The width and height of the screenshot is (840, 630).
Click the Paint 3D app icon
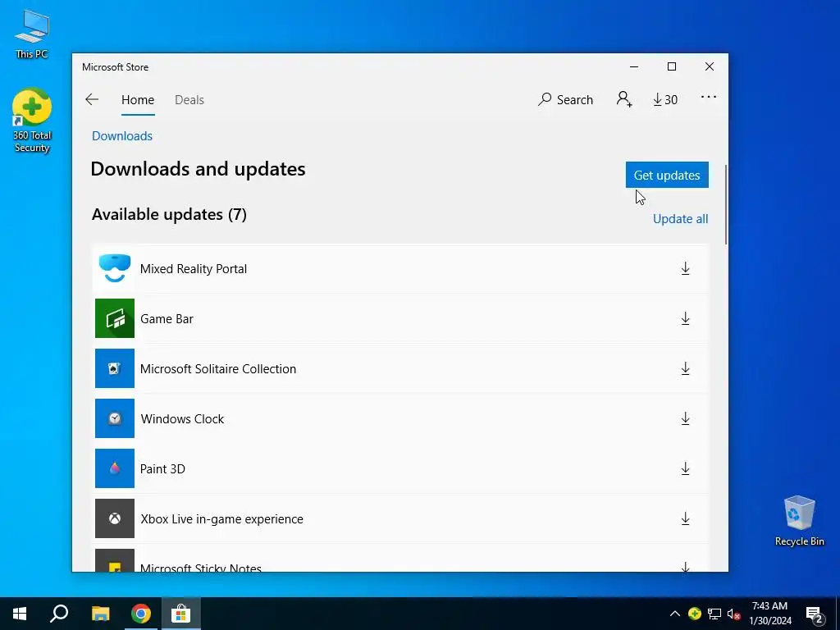click(x=115, y=468)
